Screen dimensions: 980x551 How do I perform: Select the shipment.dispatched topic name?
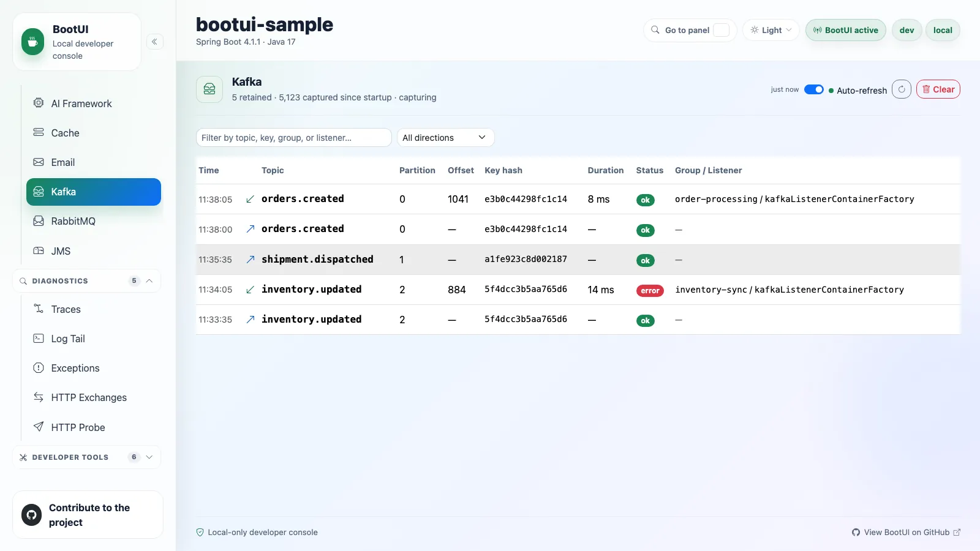[317, 259]
